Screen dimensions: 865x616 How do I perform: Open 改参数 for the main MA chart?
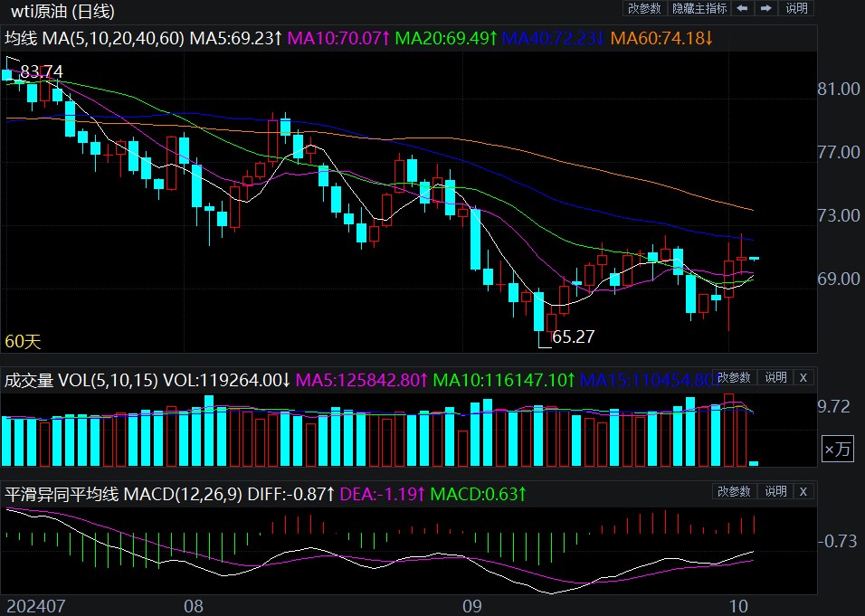click(644, 9)
